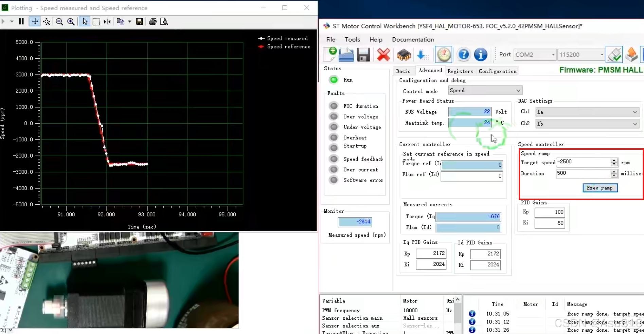The width and height of the screenshot is (644, 334).
Task: Increase Target speed with up stepper arrow
Action: 614,160
